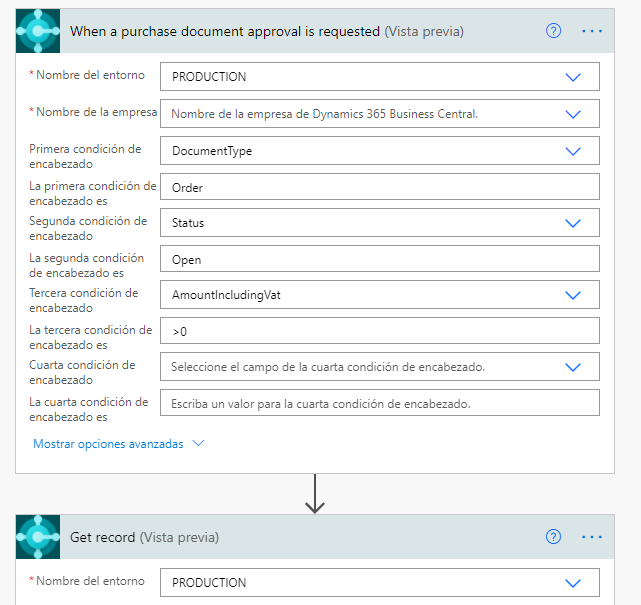The height and width of the screenshot is (605, 641).
Task: Open the Nombre de la empresa dropdown
Action: (x=573, y=114)
